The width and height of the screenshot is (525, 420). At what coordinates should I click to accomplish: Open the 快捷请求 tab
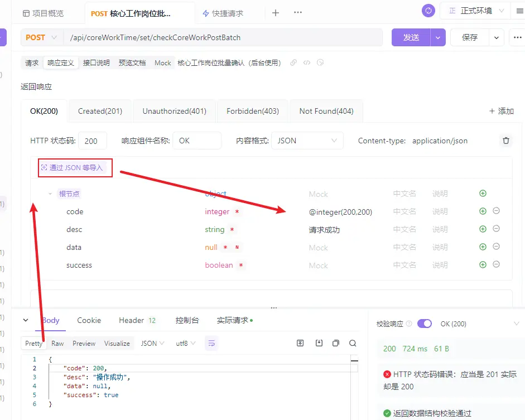tap(223, 13)
